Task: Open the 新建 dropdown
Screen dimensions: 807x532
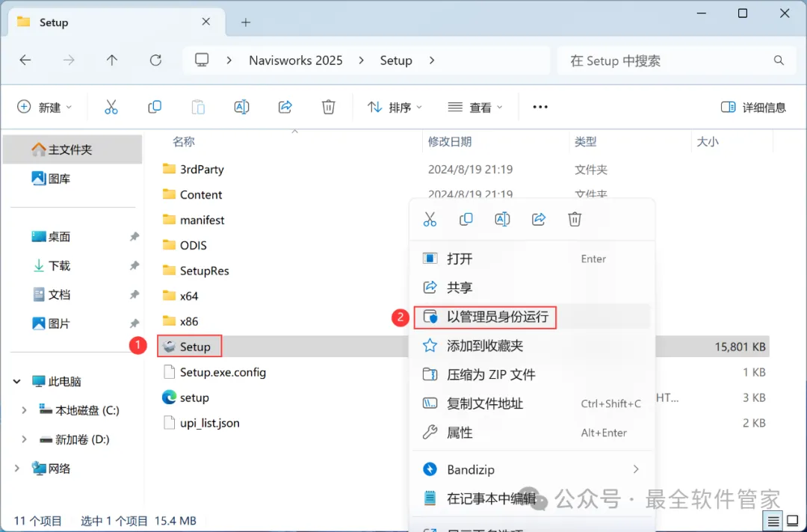Action: (44, 107)
